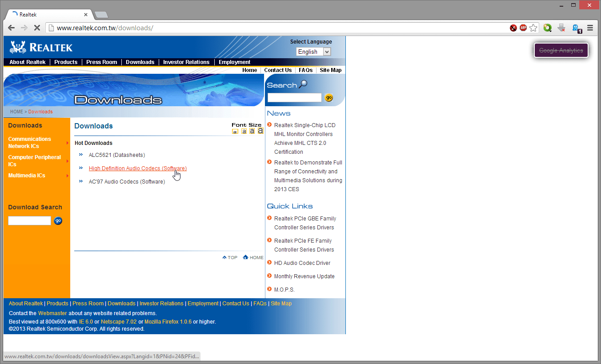Open Press Room in the footer links
Screen dimensions: 601x364
coord(88,304)
